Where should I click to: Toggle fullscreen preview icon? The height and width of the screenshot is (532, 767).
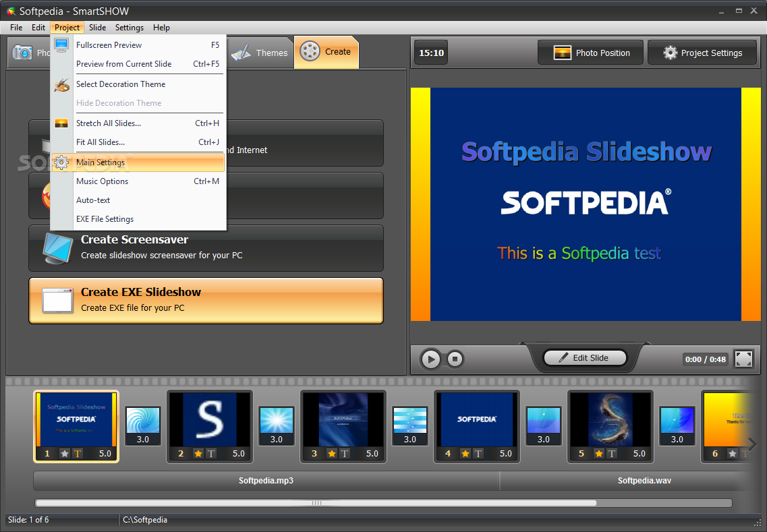pyautogui.click(x=743, y=359)
